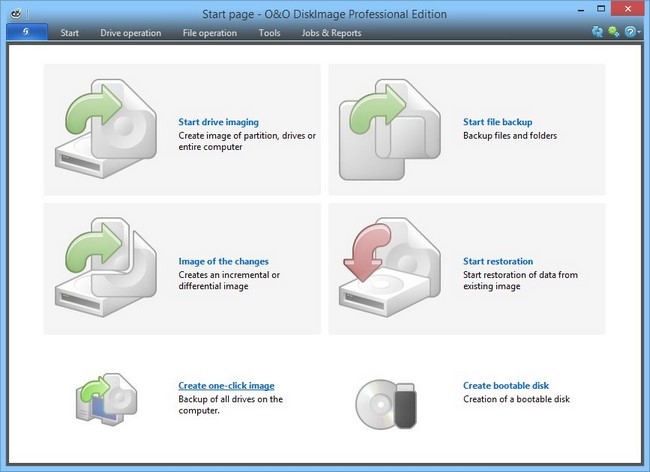Expand the help dropdown arrow
This screenshot has height=472, width=650.
click(x=639, y=31)
